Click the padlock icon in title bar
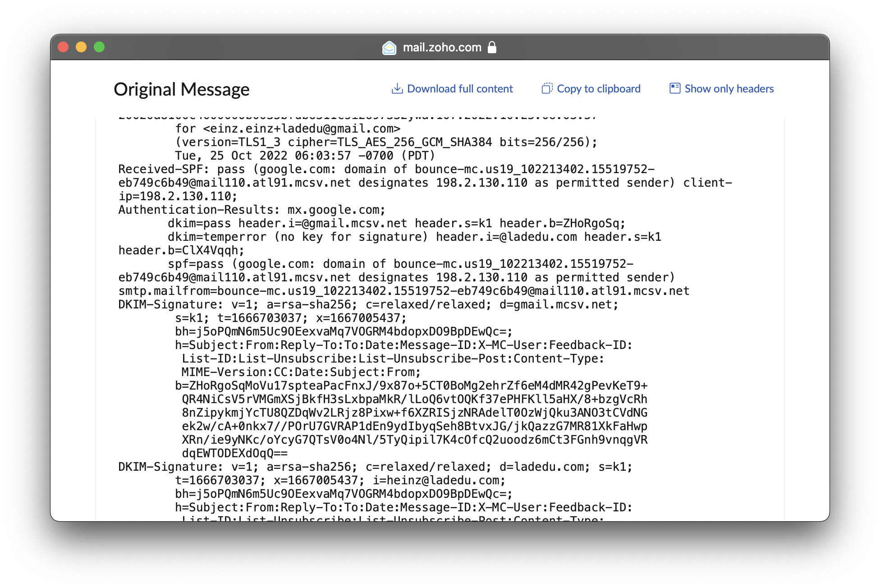This screenshot has height=588, width=880. point(492,47)
